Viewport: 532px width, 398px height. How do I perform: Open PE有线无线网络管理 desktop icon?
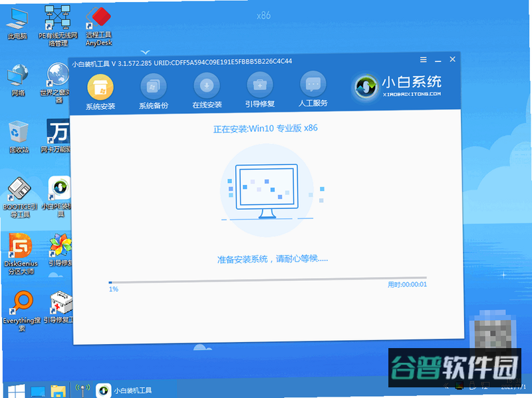point(58,25)
